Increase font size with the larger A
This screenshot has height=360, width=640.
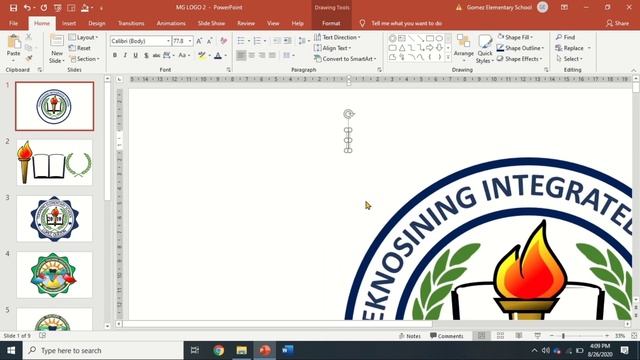[x=199, y=41]
